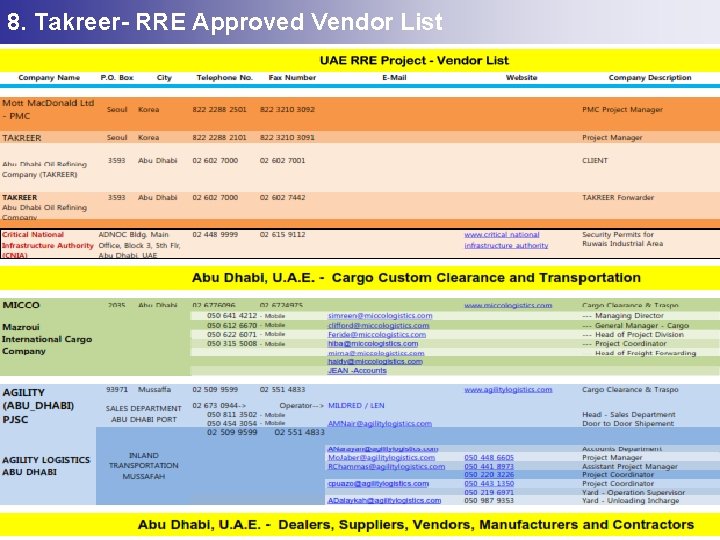Click the General Manager - Cargo description

point(642,326)
